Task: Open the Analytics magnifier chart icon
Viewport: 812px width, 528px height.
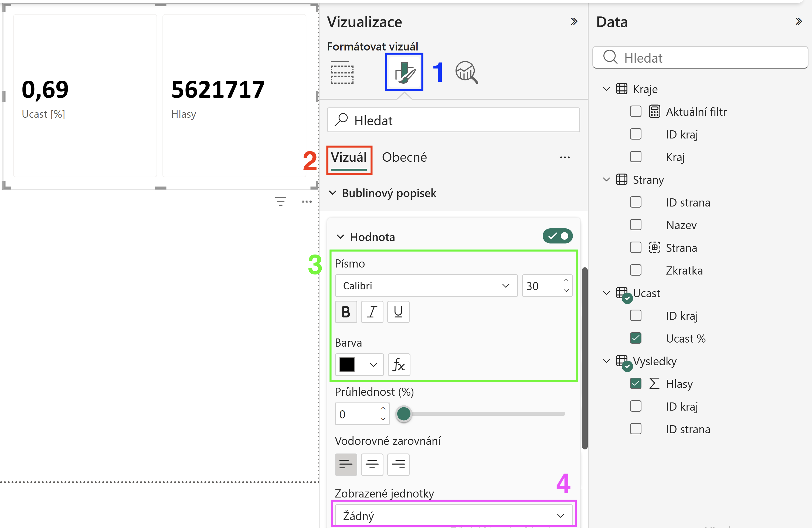Action: [x=466, y=72]
